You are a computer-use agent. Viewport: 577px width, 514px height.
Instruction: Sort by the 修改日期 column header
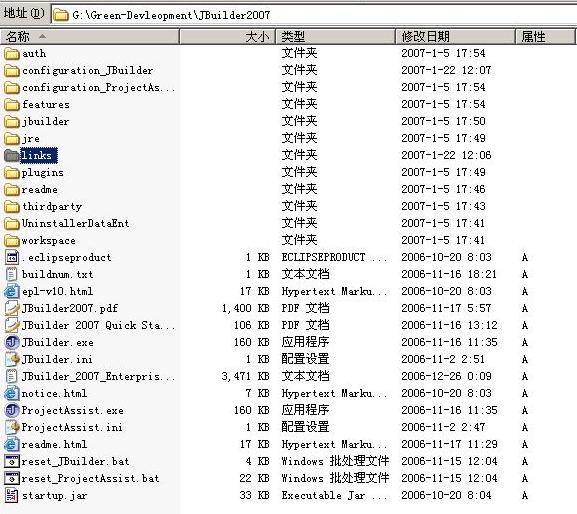click(456, 37)
